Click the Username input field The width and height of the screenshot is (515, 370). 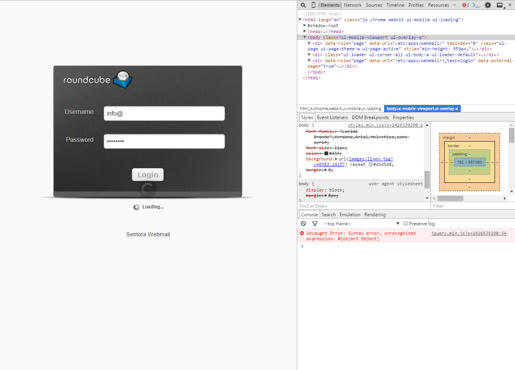[164, 114]
